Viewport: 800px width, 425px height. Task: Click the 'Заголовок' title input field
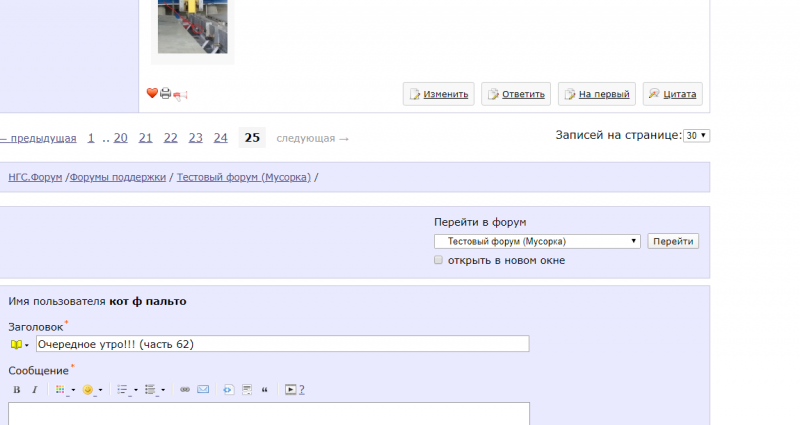click(282, 344)
